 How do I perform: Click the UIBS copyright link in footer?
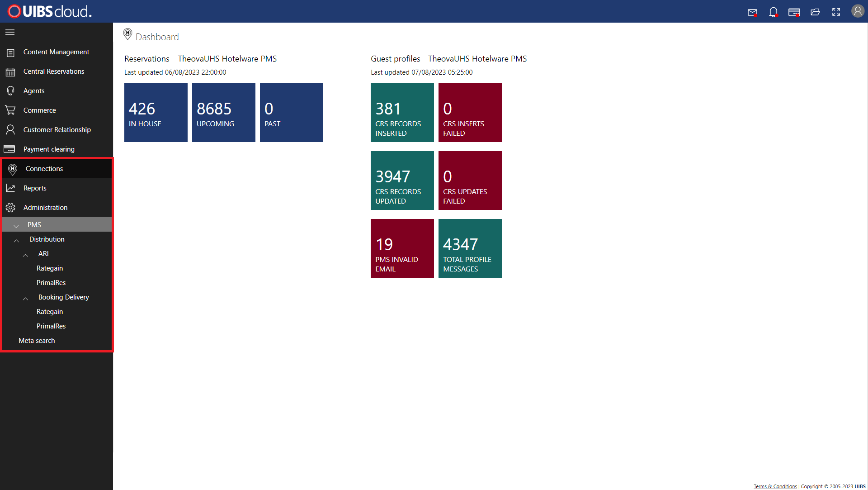(860, 486)
